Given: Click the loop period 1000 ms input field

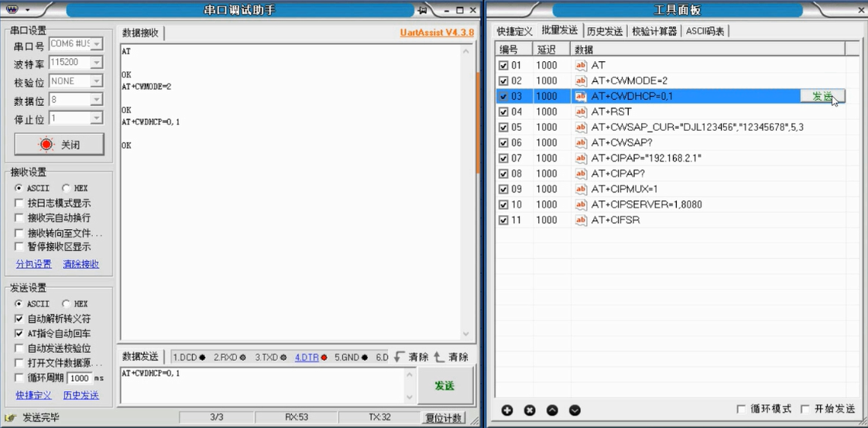Looking at the screenshot, I should 79,378.
